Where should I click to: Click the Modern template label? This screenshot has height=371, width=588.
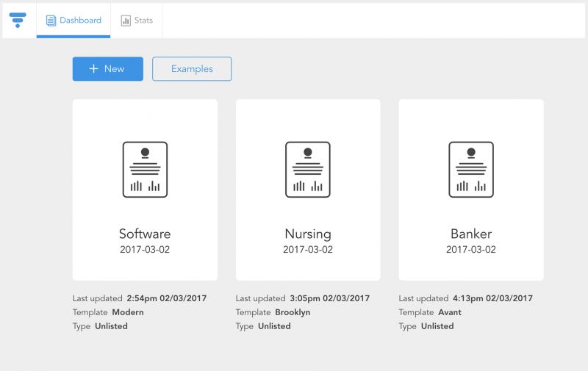point(128,312)
